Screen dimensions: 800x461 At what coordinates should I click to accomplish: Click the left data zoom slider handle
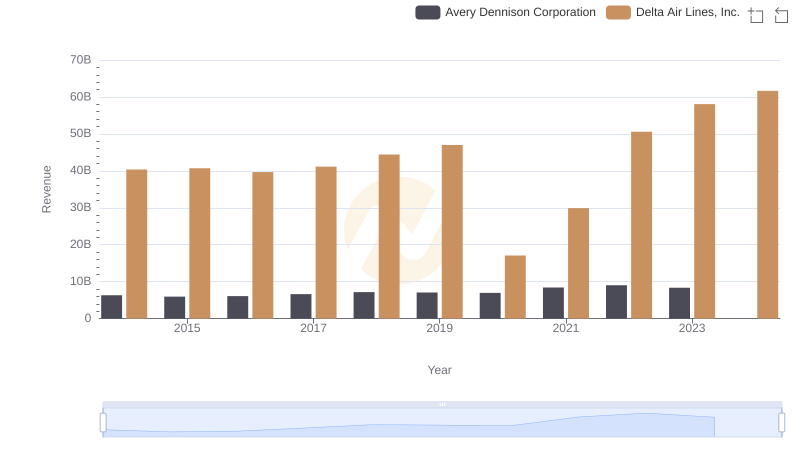click(x=103, y=423)
